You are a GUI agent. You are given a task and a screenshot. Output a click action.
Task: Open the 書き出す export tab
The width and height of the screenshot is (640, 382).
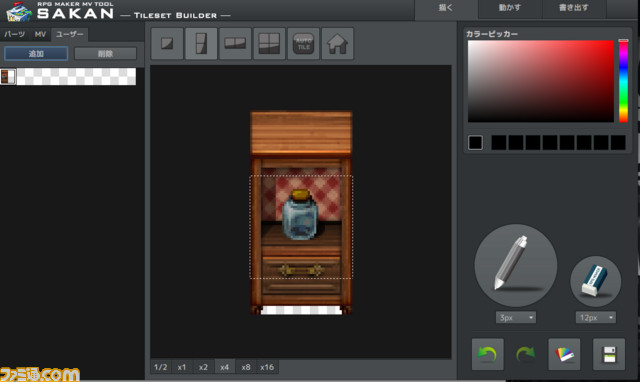coord(574,8)
